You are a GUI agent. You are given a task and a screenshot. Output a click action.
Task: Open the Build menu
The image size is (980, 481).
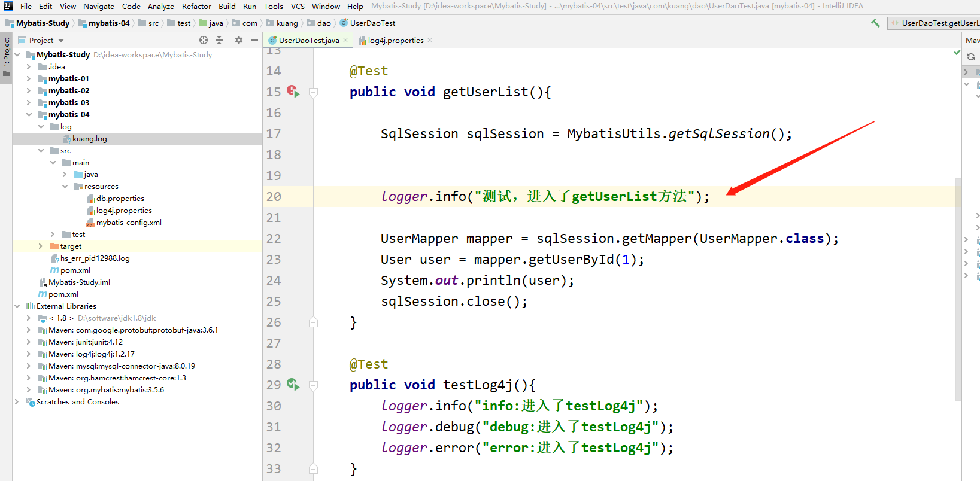(x=227, y=6)
